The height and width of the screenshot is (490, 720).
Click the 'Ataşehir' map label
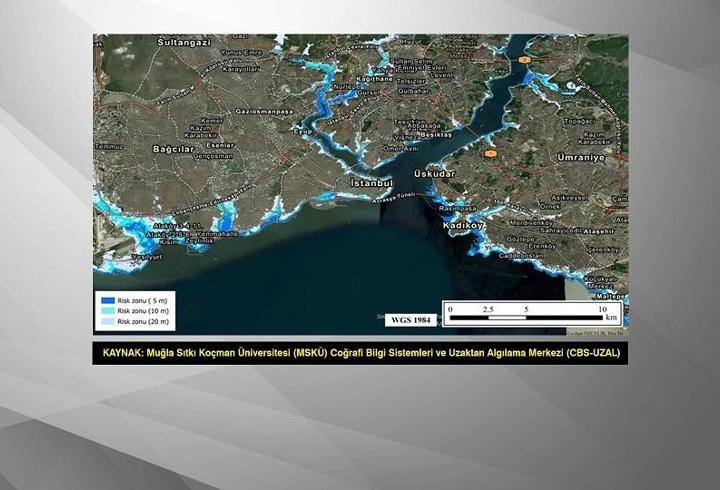(599, 231)
